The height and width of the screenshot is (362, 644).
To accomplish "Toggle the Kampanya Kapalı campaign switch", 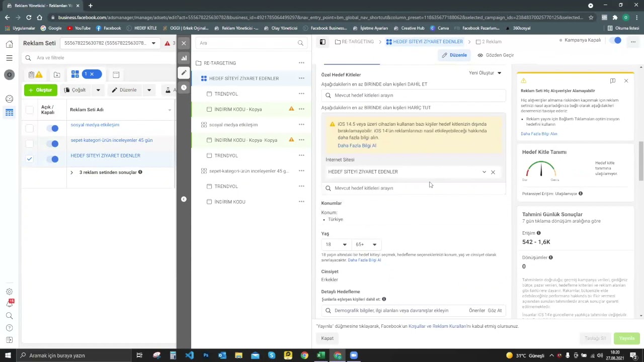I will [x=615, y=40].
